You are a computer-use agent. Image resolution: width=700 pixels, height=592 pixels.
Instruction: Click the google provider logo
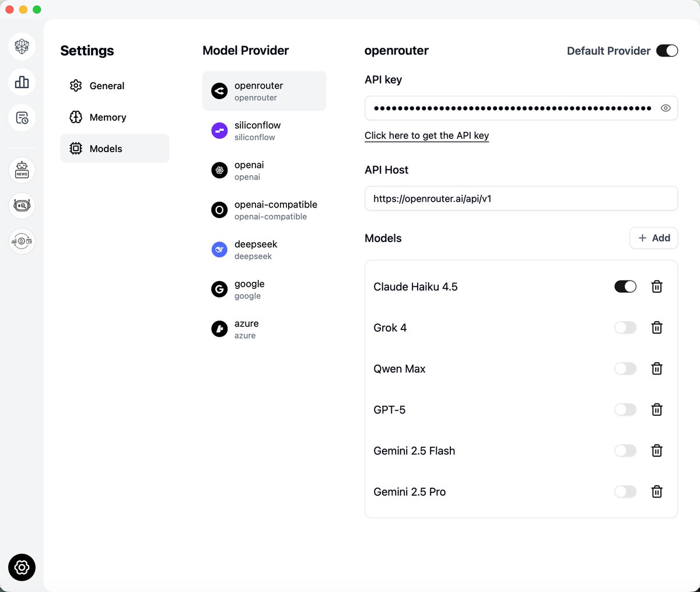[219, 289]
